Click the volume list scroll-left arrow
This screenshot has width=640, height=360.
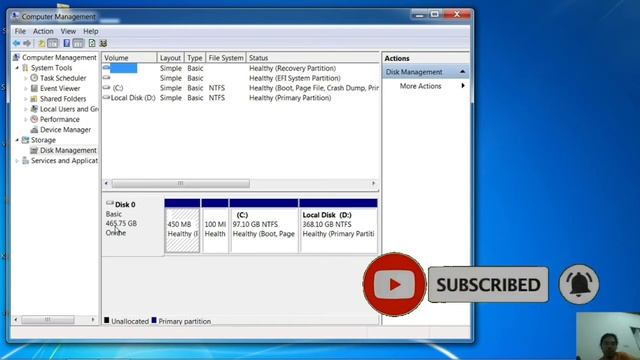pyautogui.click(x=106, y=184)
